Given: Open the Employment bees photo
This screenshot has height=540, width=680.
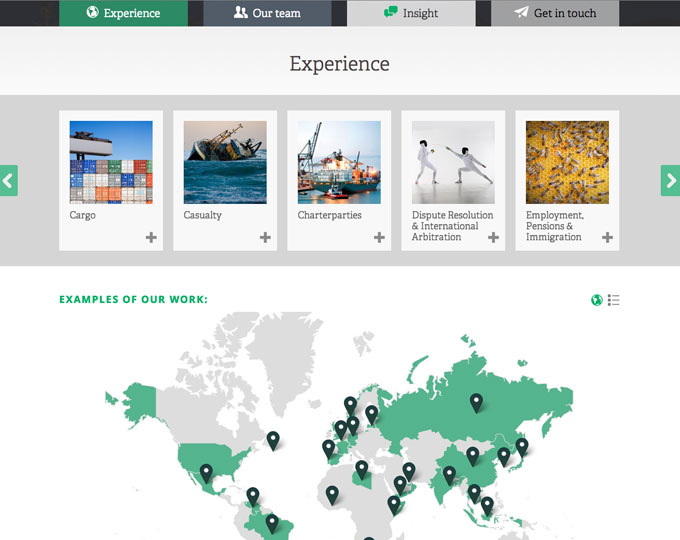Looking at the screenshot, I should (x=567, y=162).
